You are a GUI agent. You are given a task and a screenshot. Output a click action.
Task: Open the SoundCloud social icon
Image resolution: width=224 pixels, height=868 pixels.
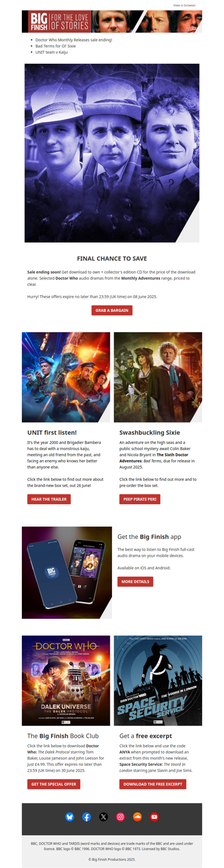tap(138, 817)
